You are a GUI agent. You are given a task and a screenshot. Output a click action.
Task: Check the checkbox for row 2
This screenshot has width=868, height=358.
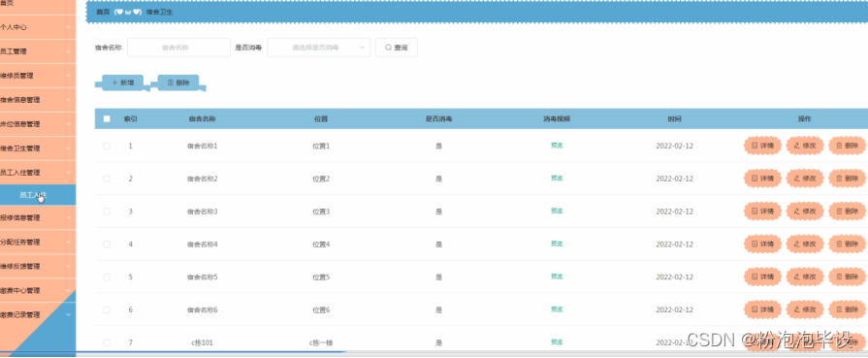click(x=107, y=179)
